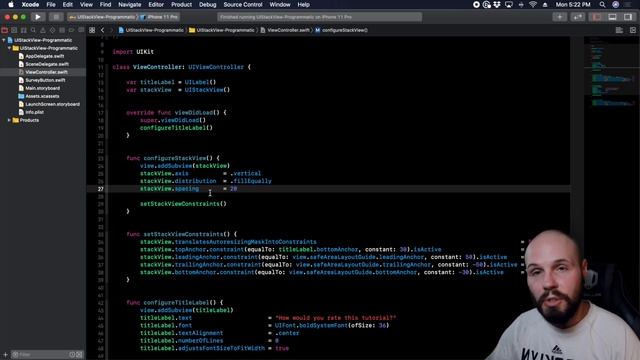Open the Test navigator diamond icon
640x360 pixels.
click(x=52, y=30)
